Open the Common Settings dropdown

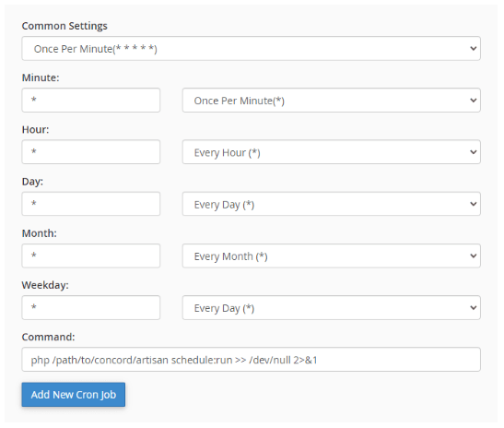251,48
